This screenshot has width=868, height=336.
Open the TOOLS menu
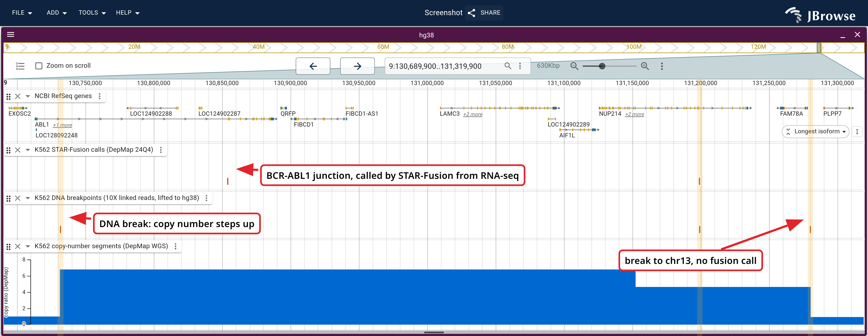pos(92,13)
